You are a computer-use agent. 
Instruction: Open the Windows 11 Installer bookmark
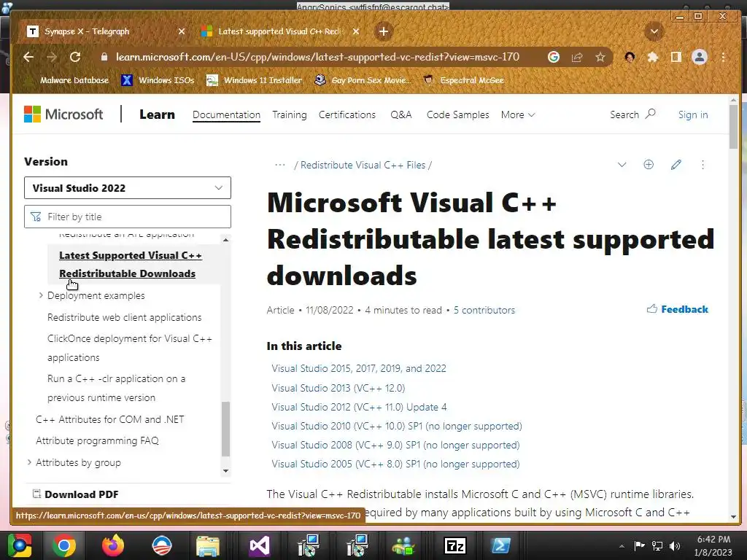(x=254, y=80)
